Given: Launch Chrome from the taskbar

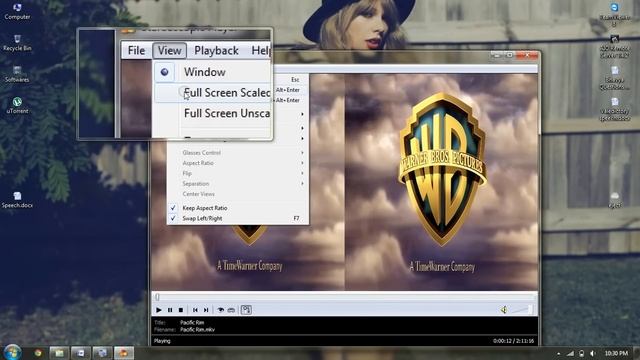Looking at the screenshot, I should (x=38, y=353).
